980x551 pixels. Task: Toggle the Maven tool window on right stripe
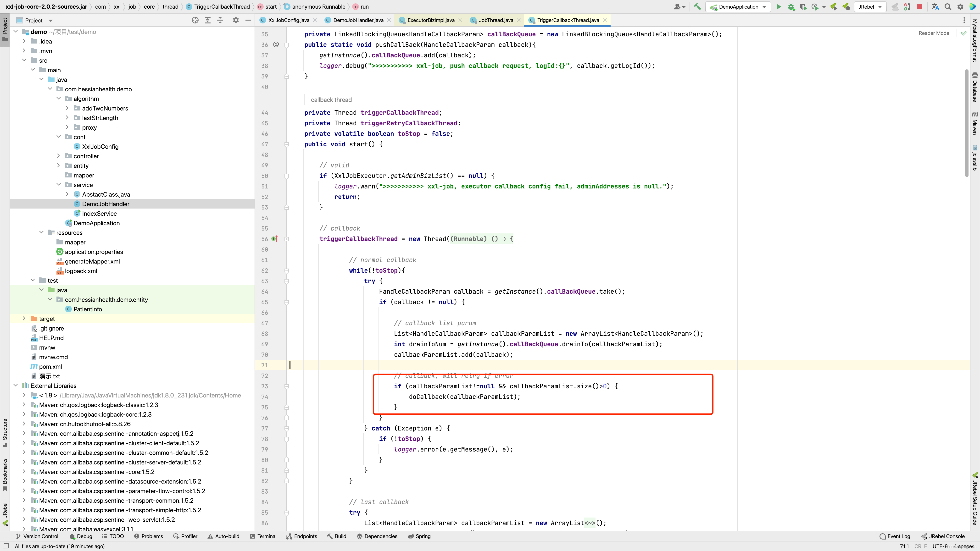point(975,123)
